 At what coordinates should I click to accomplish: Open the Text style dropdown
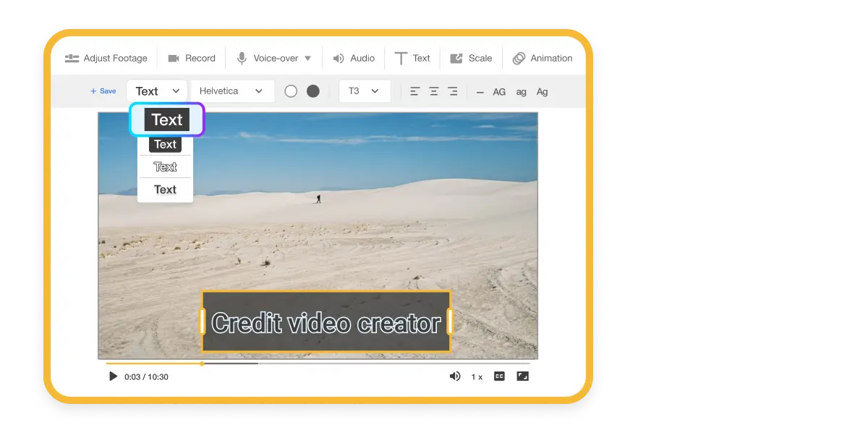pyautogui.click(x=156, y=91)
